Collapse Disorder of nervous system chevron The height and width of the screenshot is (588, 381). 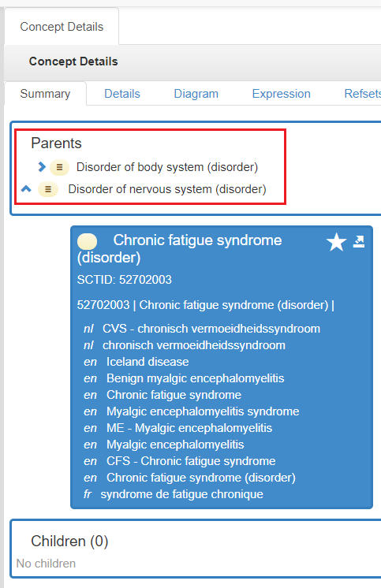pos(26,188)
